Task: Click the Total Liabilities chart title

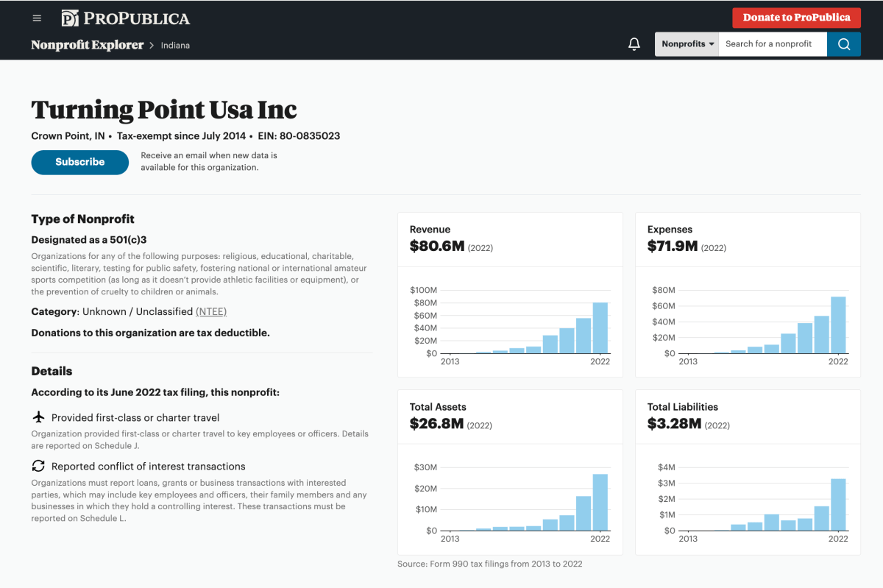Action: pos(683,407)
